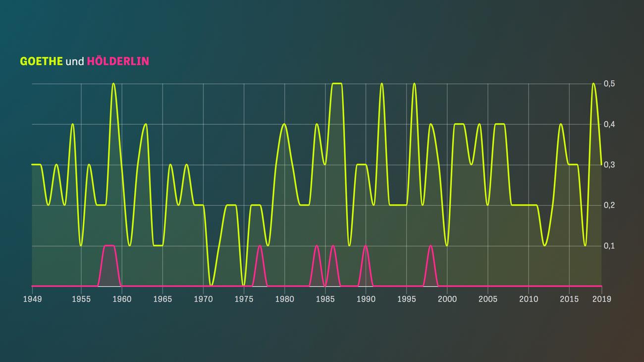Image resolution: width=644 pixels, height=362 pixels.
Task: Click the 1960 year tick label
Action: [122, 299]
